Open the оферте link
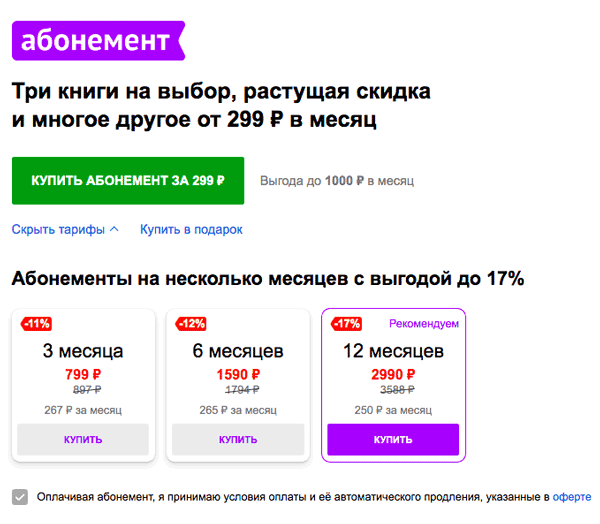Viewport: 600px width, 524px height. (x=572, y=497)
